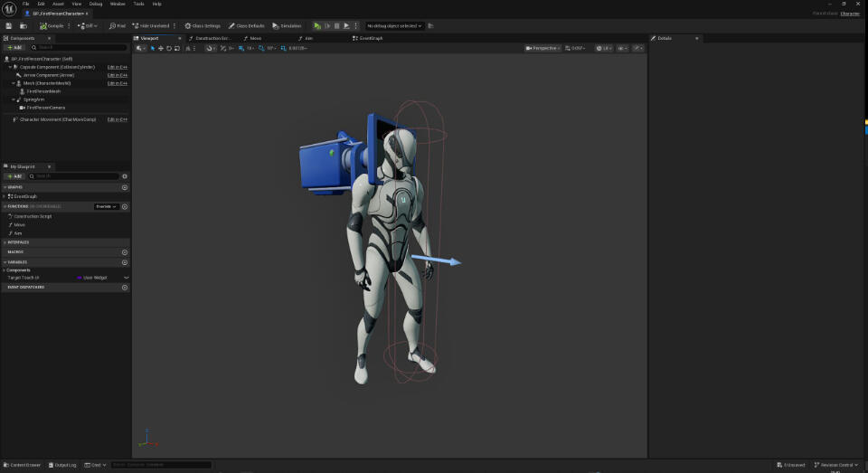The image size is (868, 473).
Task: Collapse the SpringArm node
Action: [x=14, y=99]
